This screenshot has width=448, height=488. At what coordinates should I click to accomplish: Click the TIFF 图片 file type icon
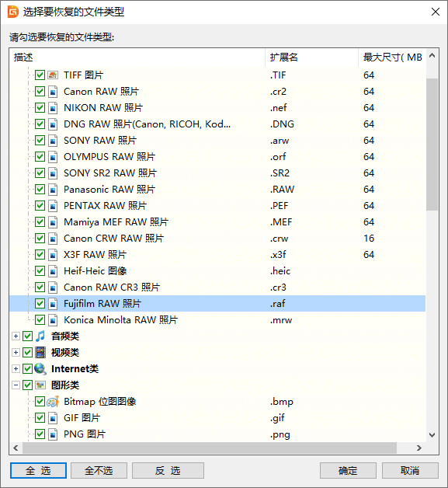(53, 75)
